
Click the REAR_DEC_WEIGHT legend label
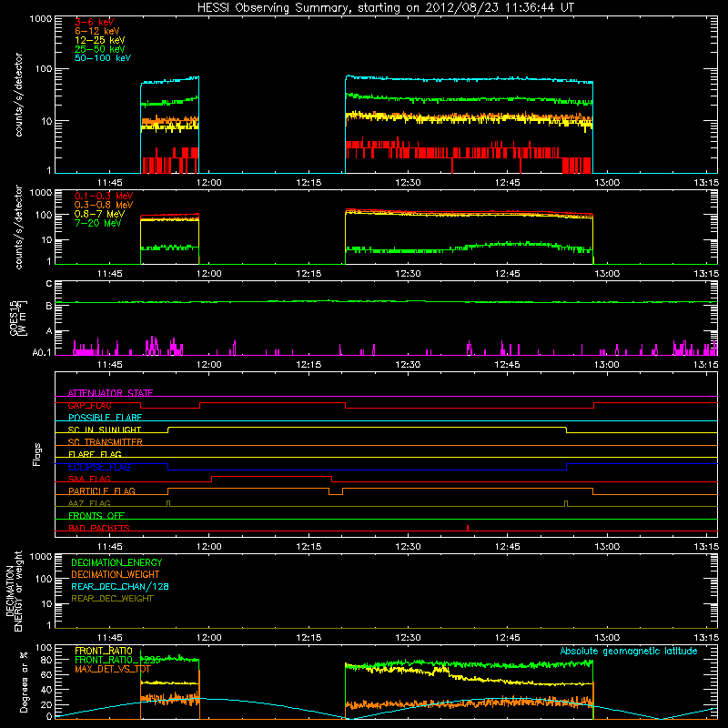tap(112, 599)
